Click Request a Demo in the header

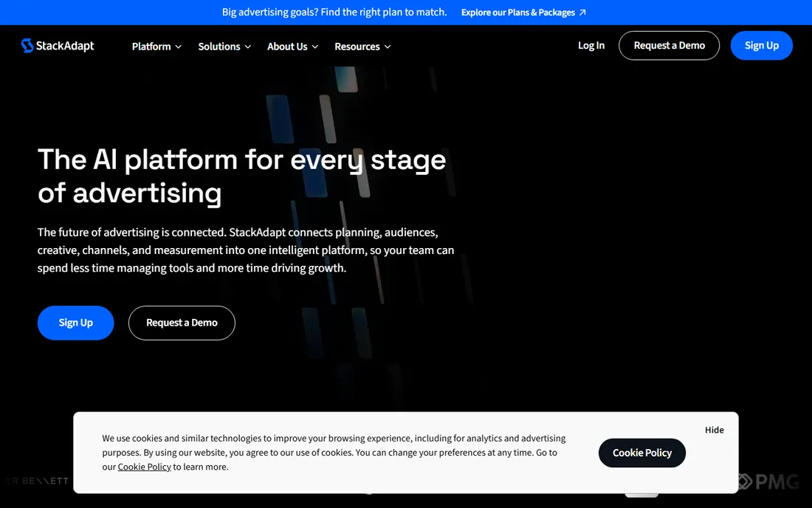click(669, 46)
